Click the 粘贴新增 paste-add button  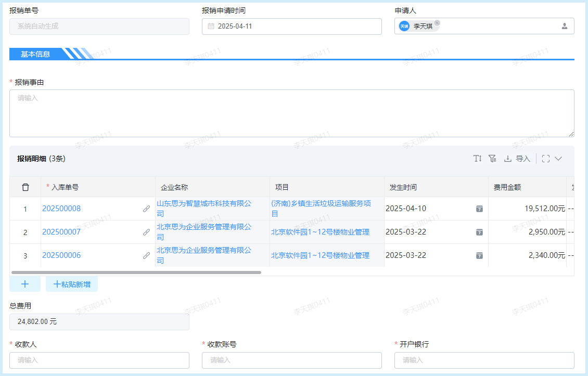pos(71,283)
